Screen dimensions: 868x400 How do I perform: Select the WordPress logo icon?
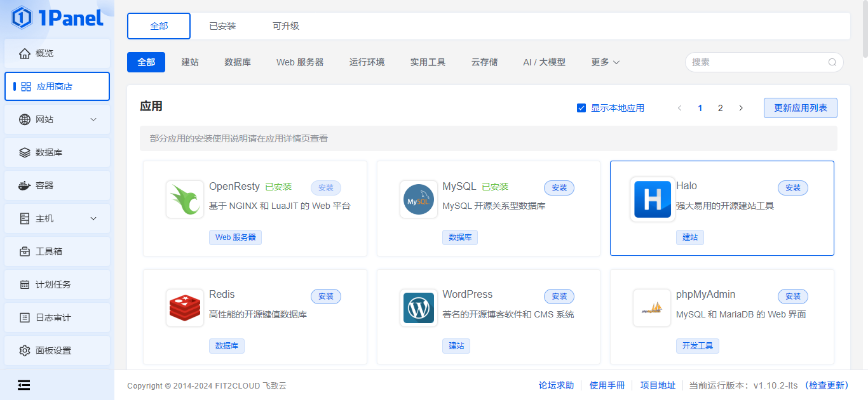pyautogui.click(x=419, y=308)
